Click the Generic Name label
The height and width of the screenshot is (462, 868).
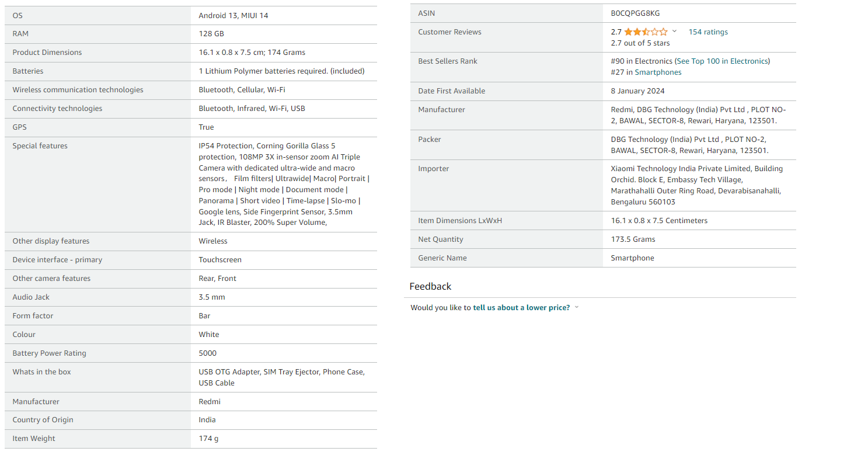442,258
